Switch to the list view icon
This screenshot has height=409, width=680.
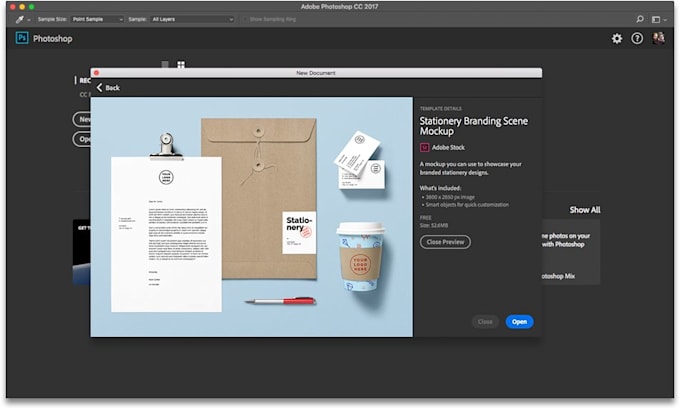(165, 65)
